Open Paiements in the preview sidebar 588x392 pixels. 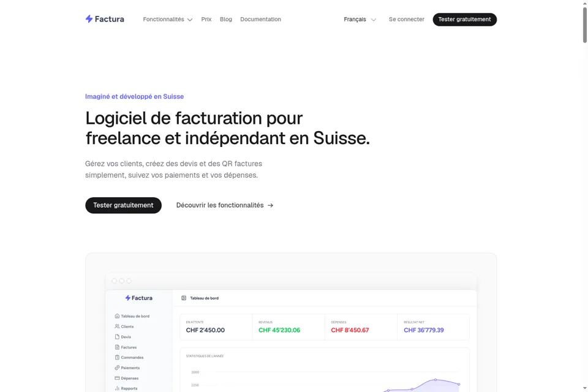point(127,368)
